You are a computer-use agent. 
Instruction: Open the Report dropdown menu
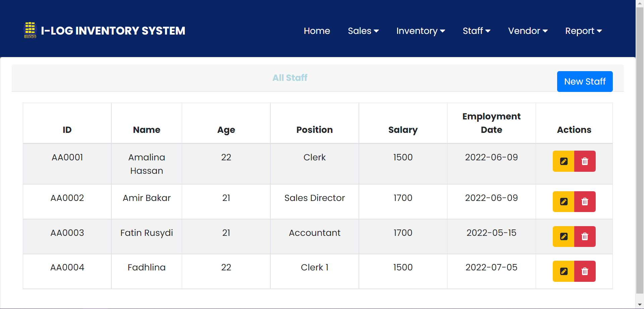coord(583,31)
